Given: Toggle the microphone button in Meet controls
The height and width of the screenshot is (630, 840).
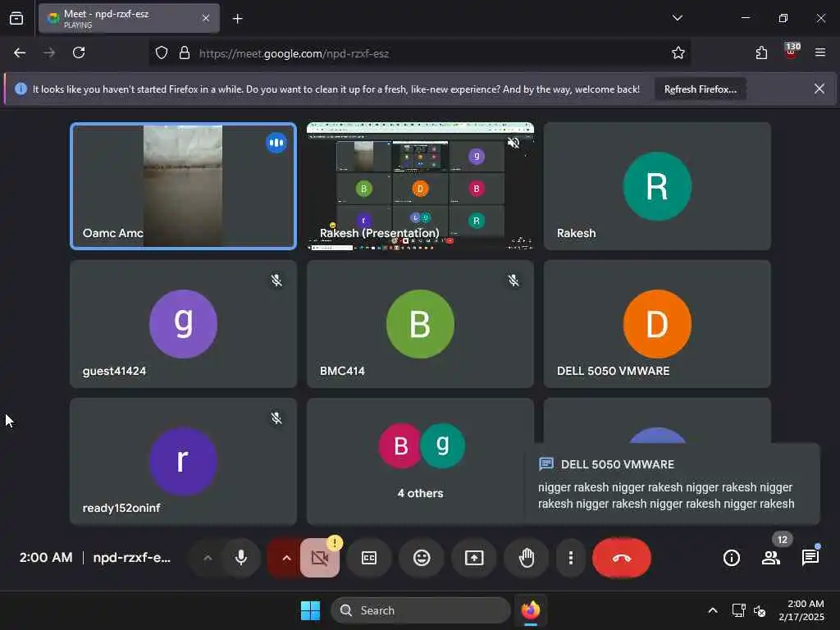Looking at the screenshot, I should pos(241,558).
